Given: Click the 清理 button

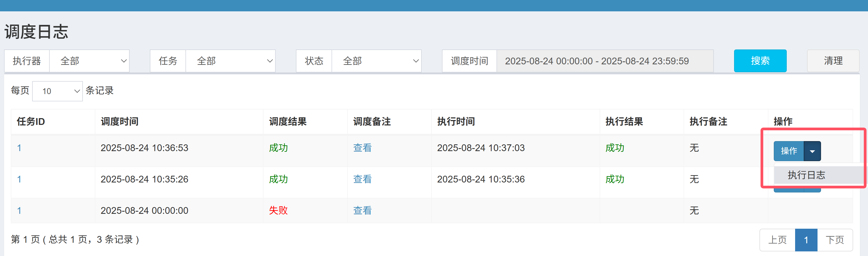Looking at the screenshot, I should pos(833,61).
